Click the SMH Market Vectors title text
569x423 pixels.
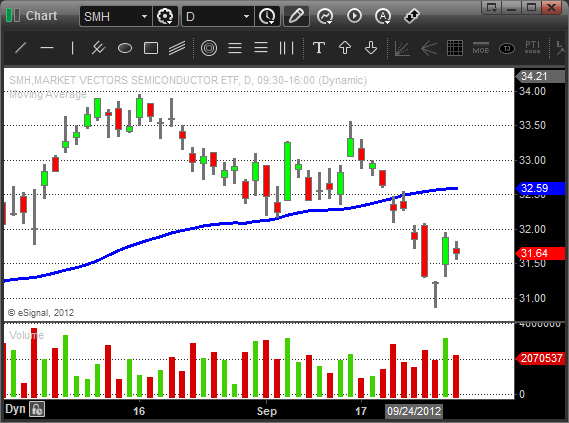click(x=188, y=80)
